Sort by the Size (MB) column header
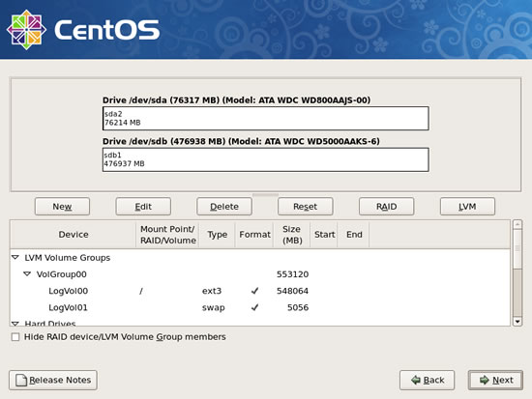 tap(292, 234)
